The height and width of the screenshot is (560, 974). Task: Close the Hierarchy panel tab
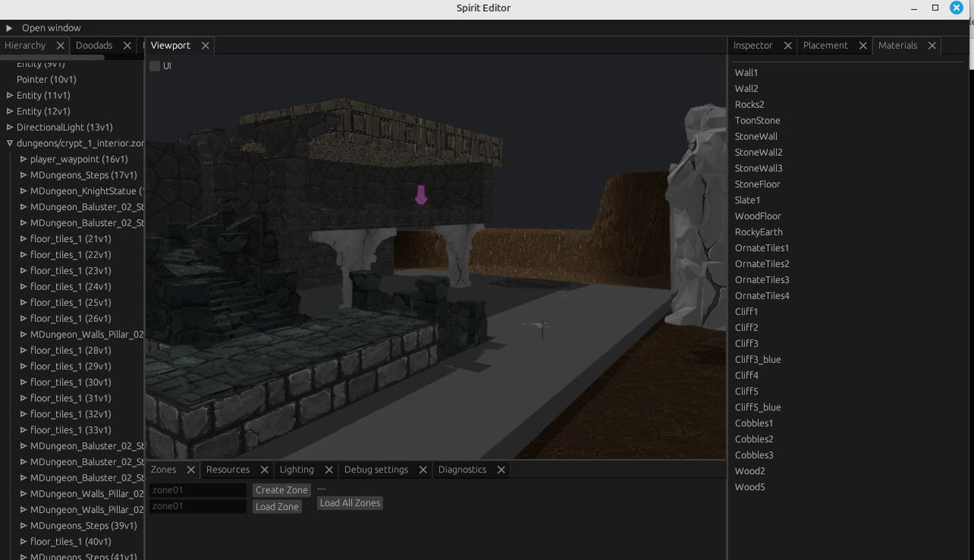click(61, 45)
